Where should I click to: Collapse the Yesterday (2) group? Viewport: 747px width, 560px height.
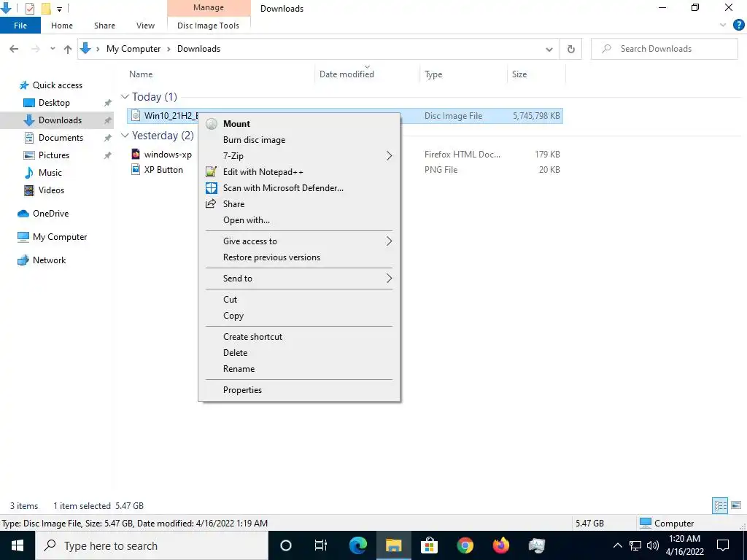[x=125, y=135]
